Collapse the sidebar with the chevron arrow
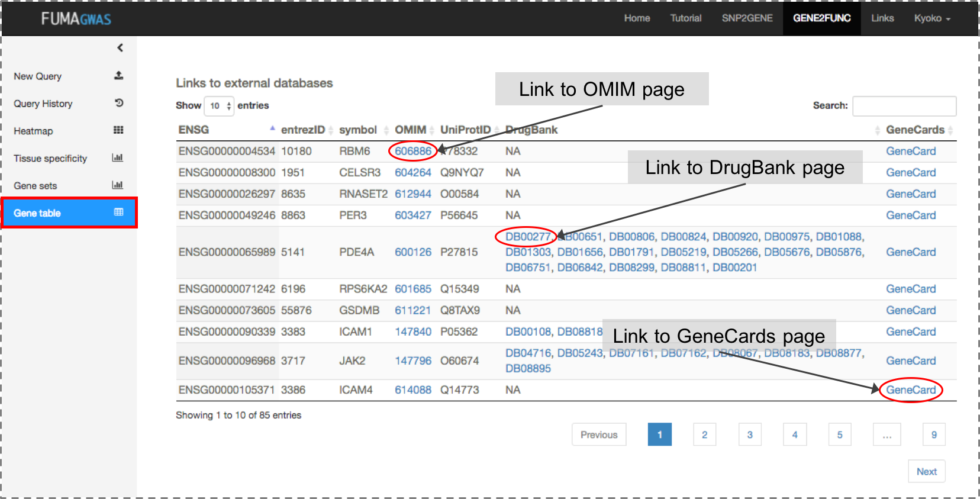Screen dimensions: 980x499 [120, 48]
